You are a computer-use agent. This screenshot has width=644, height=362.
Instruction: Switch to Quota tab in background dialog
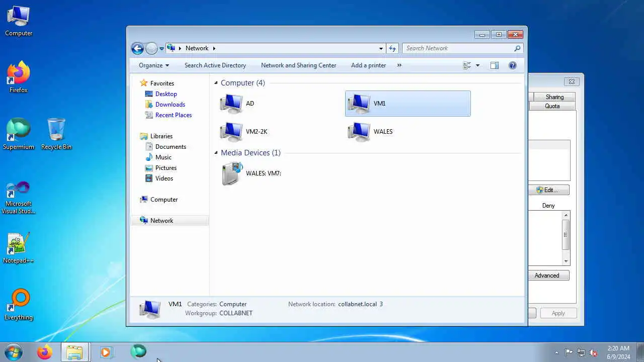click(552, 106)
